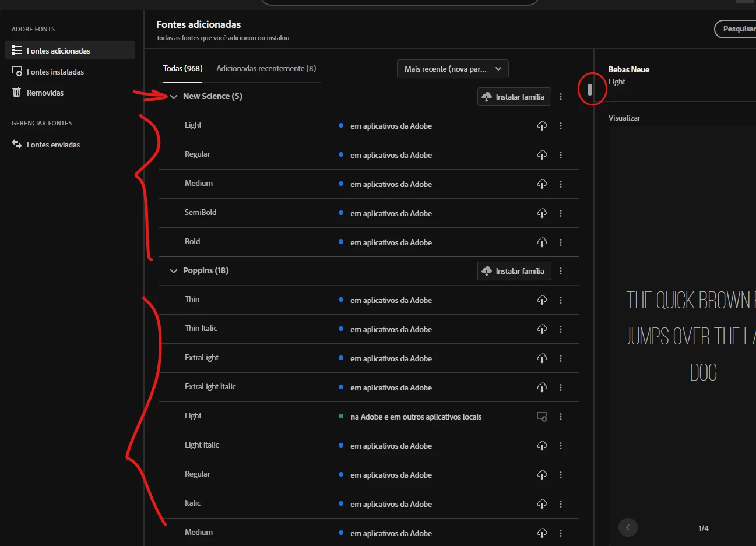Install Poppins Thin via cloud icon
The image size is (756, 546).
pyautogui.click(x=542, y=300)
